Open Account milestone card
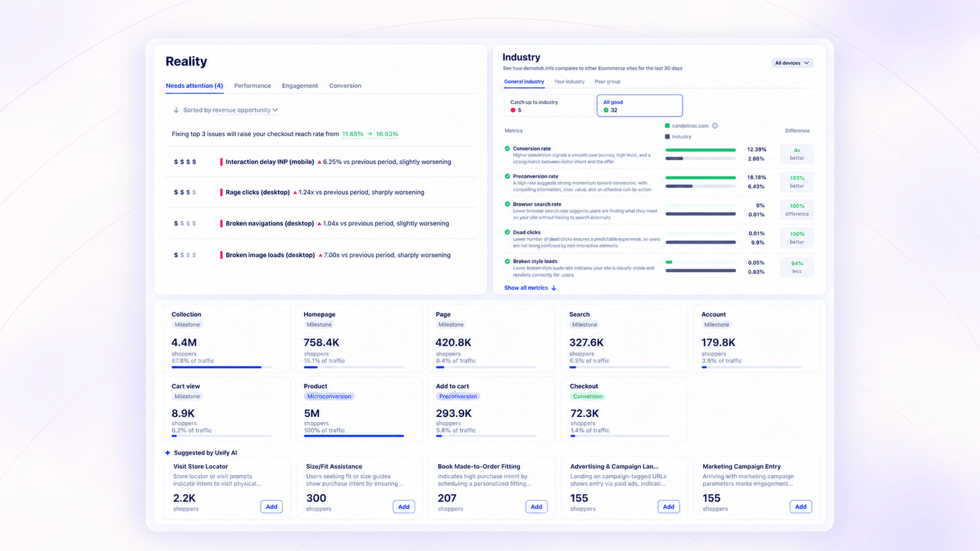Image resolution: width=980 pixels, height=551 pixels. [x=757, y=339]
